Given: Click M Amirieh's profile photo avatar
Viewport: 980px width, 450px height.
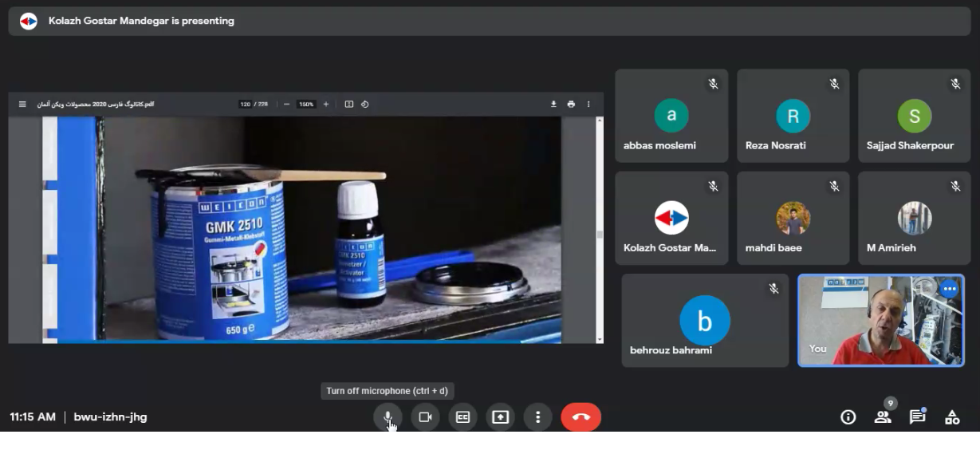Looking at the screenshot, I should [x=915, y=218].
